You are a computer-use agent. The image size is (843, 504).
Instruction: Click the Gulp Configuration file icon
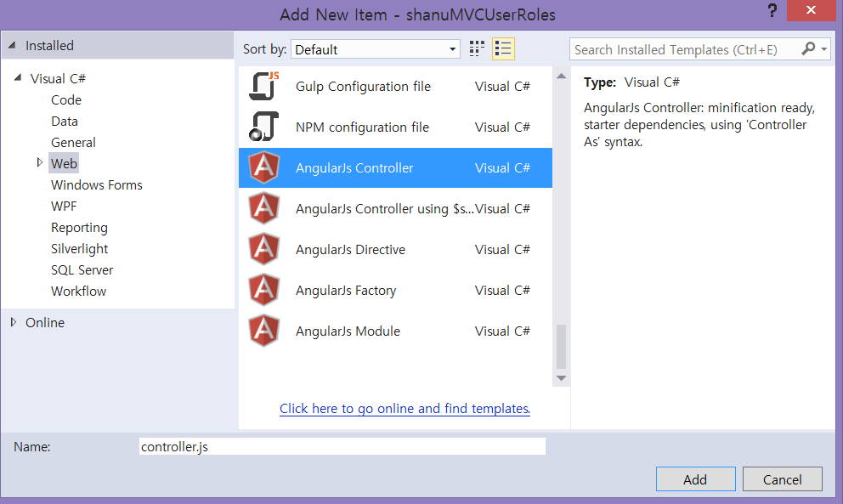click(x=264, y=86)
